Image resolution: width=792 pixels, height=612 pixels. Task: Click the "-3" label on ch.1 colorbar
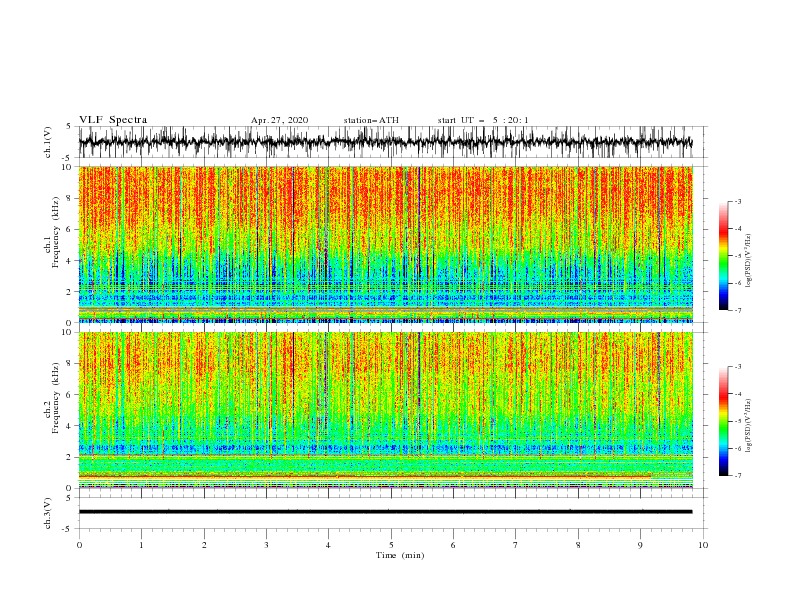(738, 201)
